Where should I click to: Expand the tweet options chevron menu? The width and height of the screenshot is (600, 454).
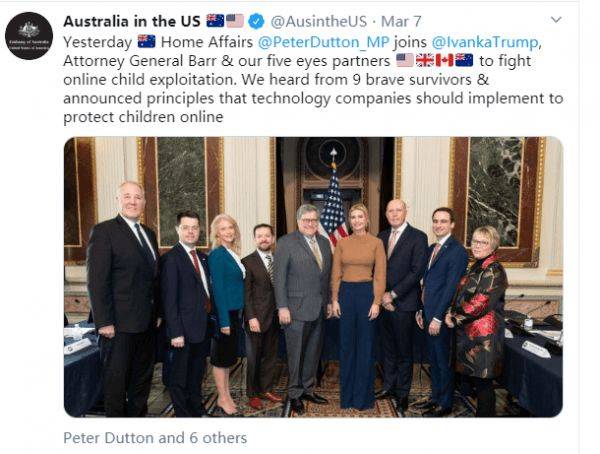click(x=555, y=20)
